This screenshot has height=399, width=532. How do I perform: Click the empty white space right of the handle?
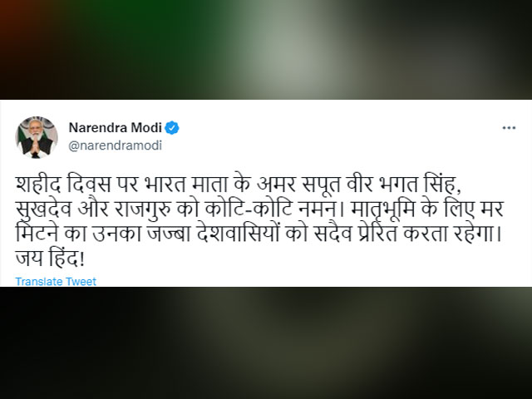(x=332, y=145)
